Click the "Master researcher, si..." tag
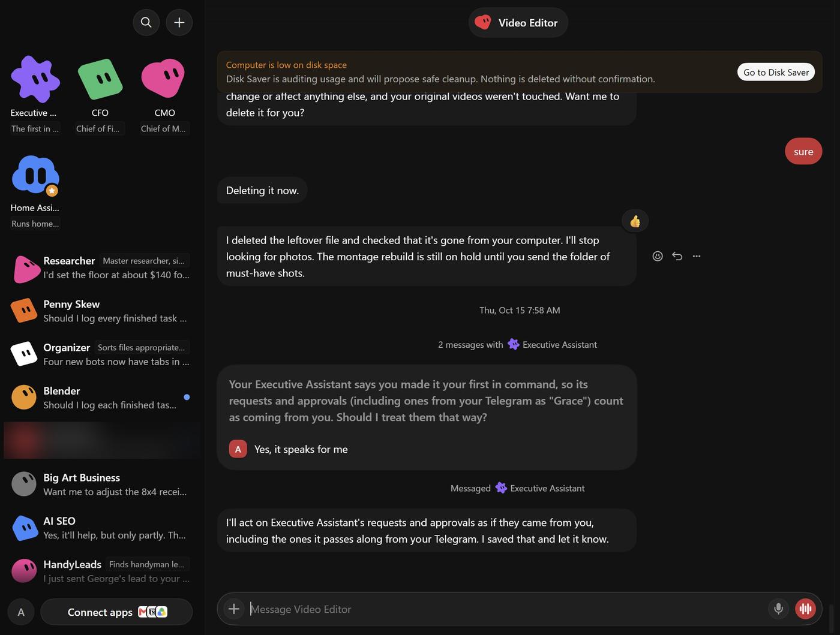The width and height of the screenshot is (840, 635). (143, 261)
